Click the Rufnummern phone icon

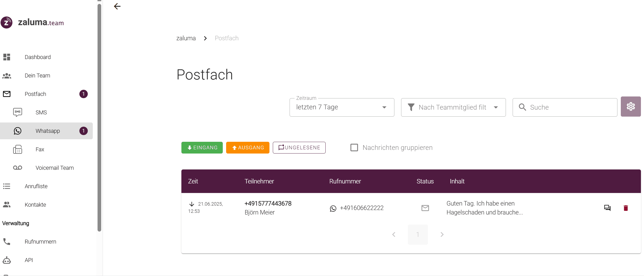click(x=7, y=242)
